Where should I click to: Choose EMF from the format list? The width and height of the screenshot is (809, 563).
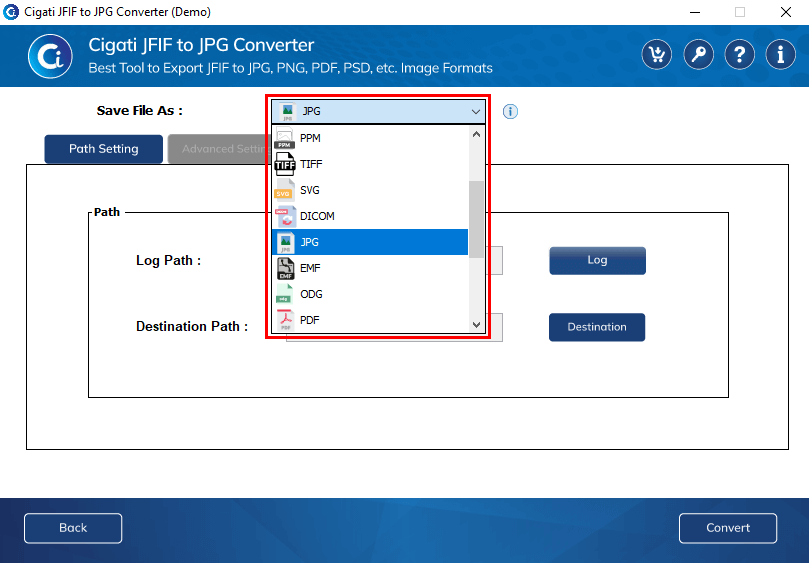(x=370, y=268)
